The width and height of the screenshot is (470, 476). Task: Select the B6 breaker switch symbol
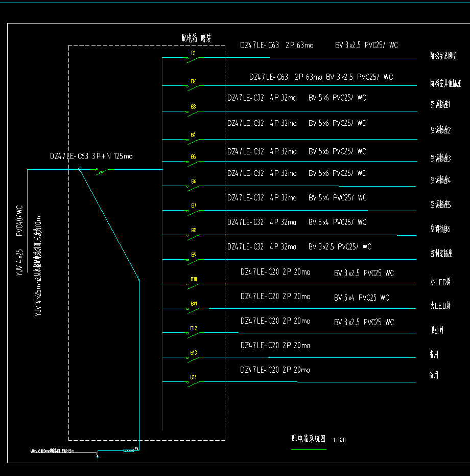click(193, 188)
